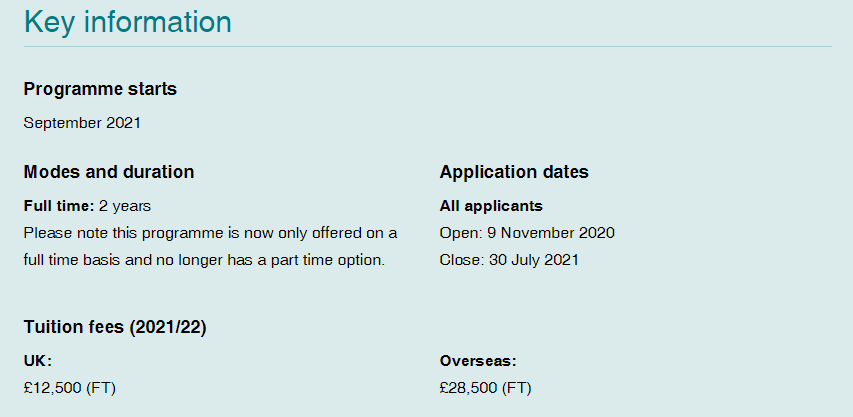Image resolution: width=853 pixels, height=417 pixels.
Task: Click the September 2021 start date
Action: click(82, 123)
